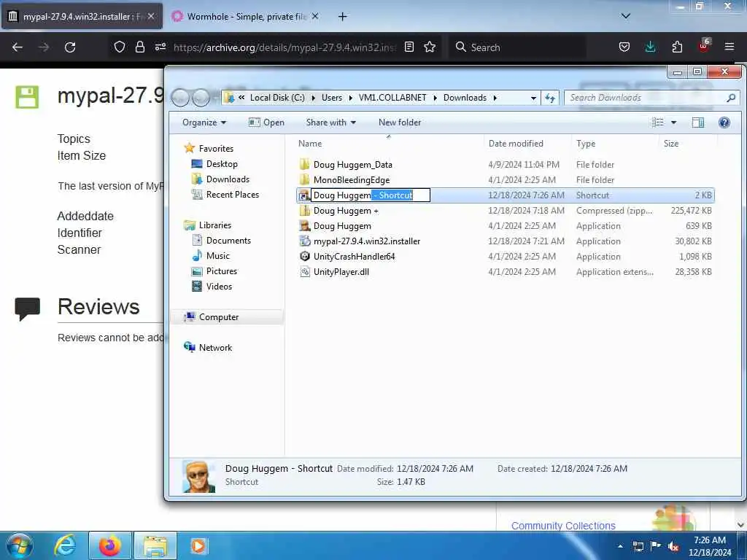Open Windows Start button
This screenshot has height=560, width=747.
click(x=20, y=545)
